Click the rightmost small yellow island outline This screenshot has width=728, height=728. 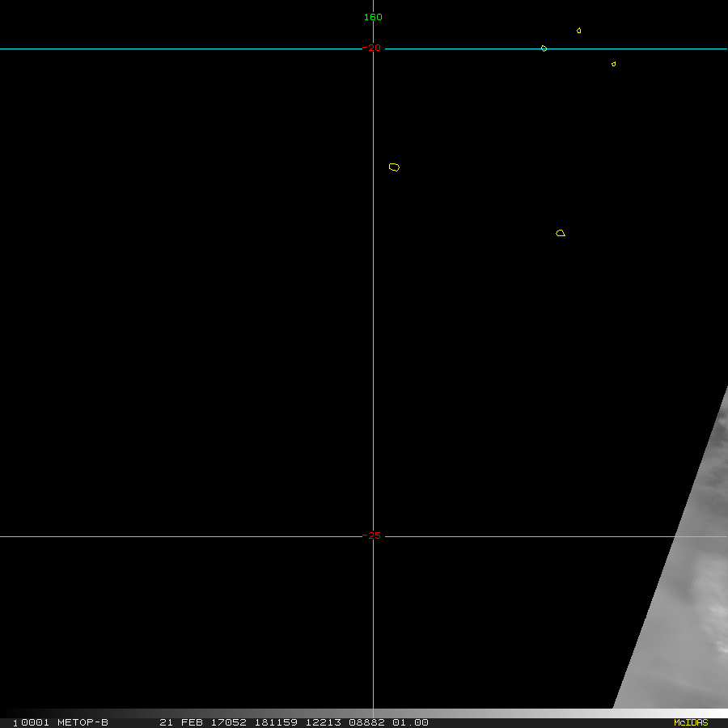click(x=613, y=64)
